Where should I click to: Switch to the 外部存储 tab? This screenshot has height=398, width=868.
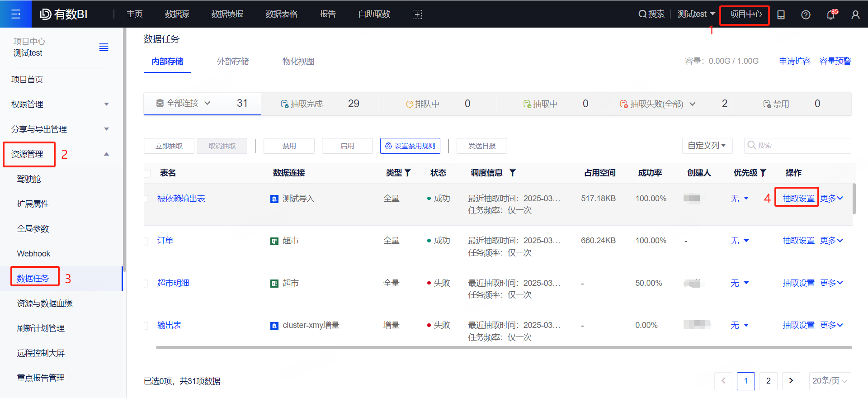click(233, 62)
